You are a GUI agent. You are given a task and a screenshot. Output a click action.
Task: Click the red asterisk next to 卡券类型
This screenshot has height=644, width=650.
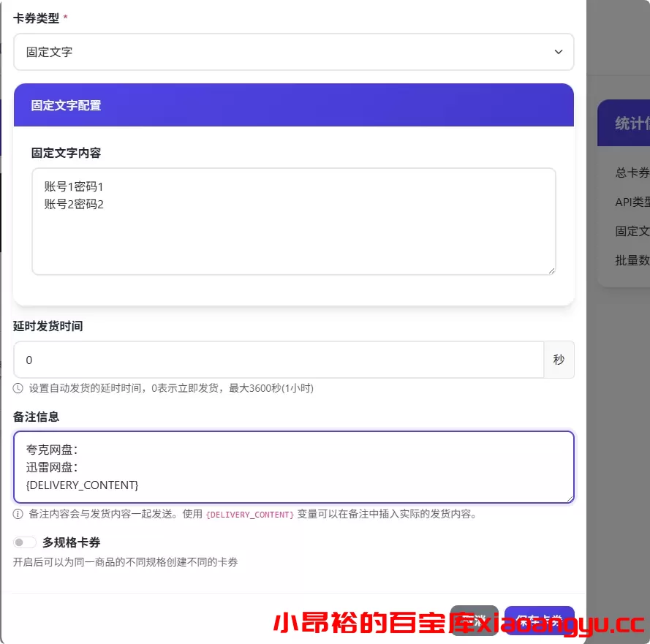65,17
